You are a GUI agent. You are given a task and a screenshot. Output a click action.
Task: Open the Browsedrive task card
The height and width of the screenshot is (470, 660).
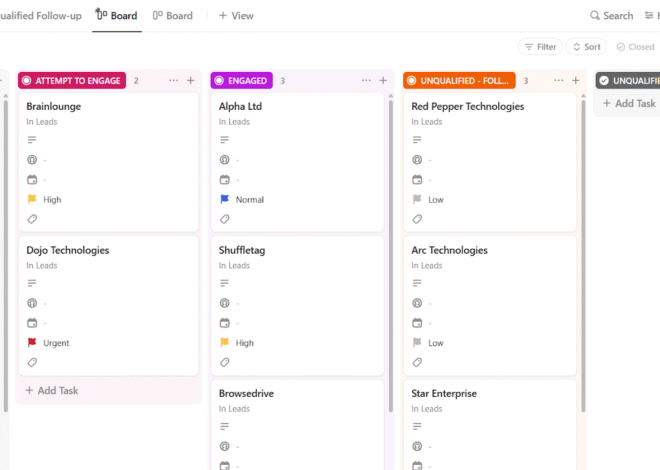click(x=298, y=425)
